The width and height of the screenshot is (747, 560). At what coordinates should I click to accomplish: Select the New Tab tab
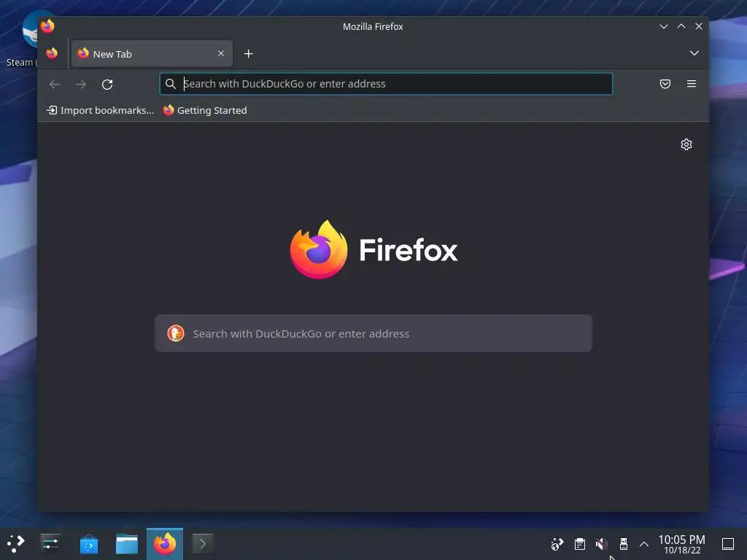click(x=152, y=53)
